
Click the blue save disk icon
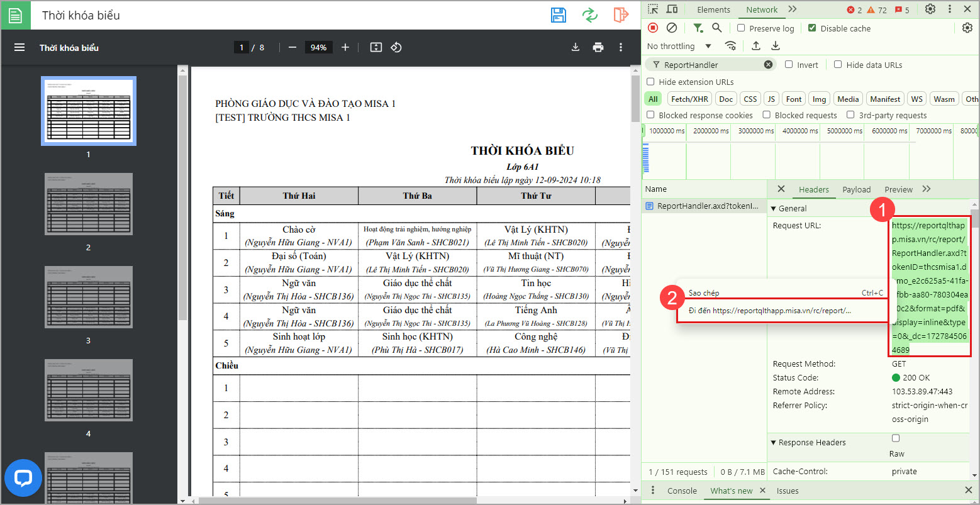point(558,15)
